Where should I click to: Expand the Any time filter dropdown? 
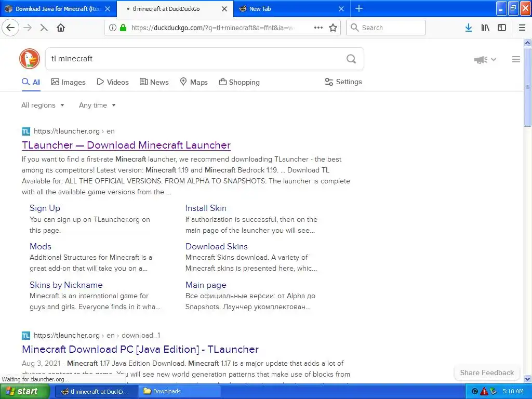point(97,105)
